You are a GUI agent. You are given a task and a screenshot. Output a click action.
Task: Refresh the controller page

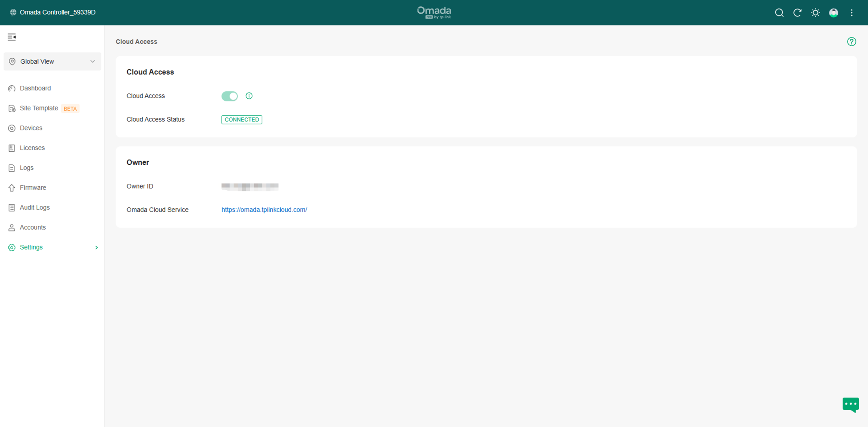798,12
